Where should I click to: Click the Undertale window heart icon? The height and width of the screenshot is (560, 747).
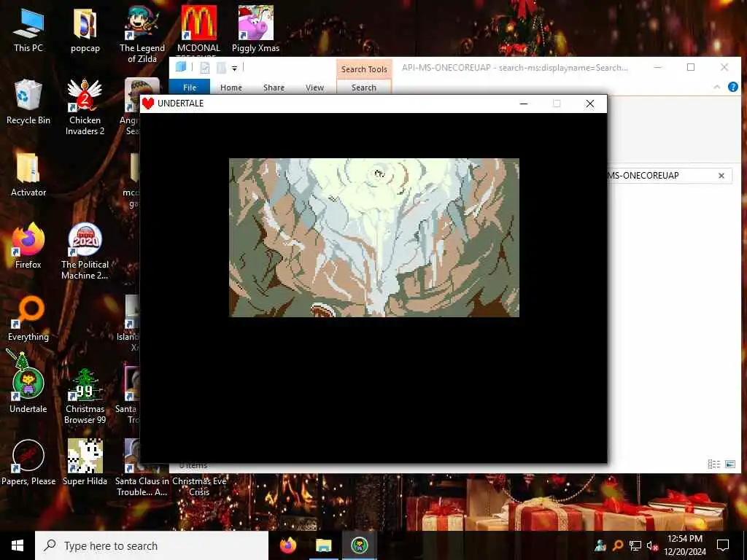click(x=148, y=104)
